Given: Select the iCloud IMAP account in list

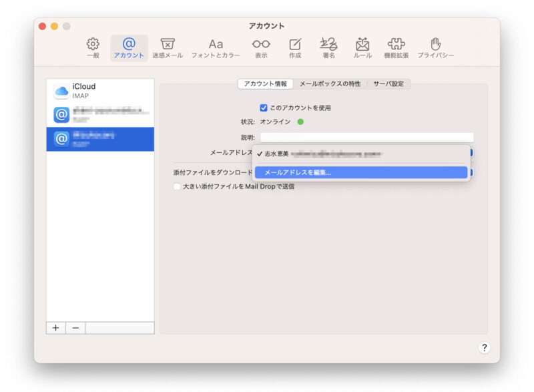Looking at the screenshot, I should (100, 91).
